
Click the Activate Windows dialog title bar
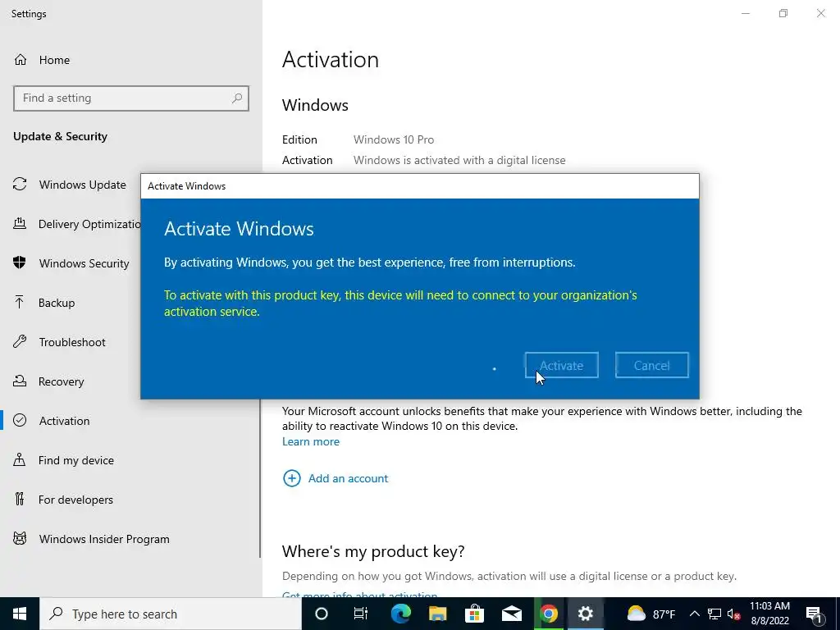pos(420,186)
